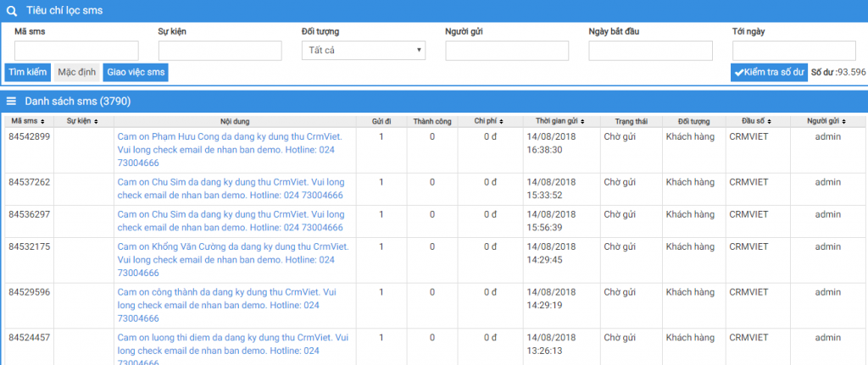Click sms code 84537262
Viewport: 868px width, 365px height.
pyautogui.click(x=30, y=182)
